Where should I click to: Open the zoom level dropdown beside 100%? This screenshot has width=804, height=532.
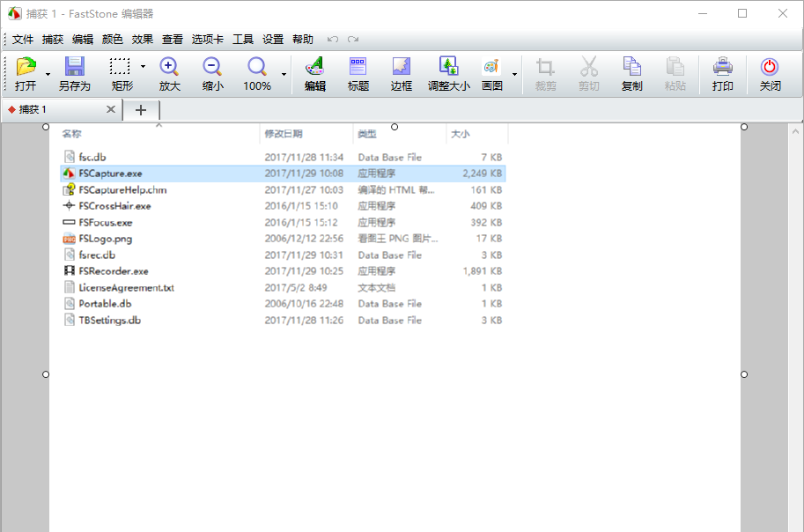click(284, 75)
